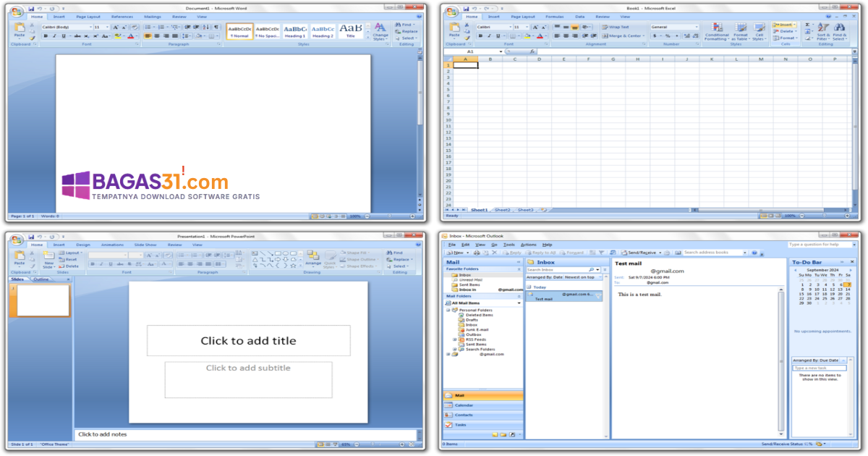
Task: Open the Animations tab in PowerPoint
Action: tap(112, 245)
